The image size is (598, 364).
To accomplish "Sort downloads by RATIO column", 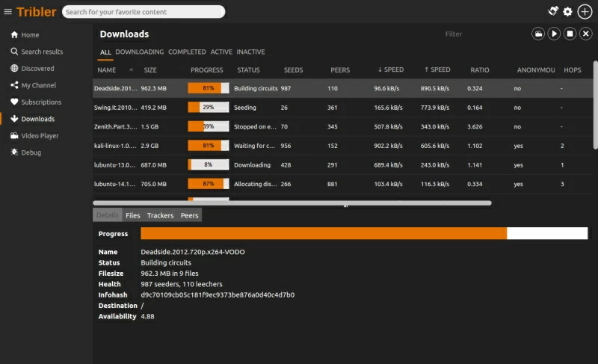I will click(x=480, y=70).
